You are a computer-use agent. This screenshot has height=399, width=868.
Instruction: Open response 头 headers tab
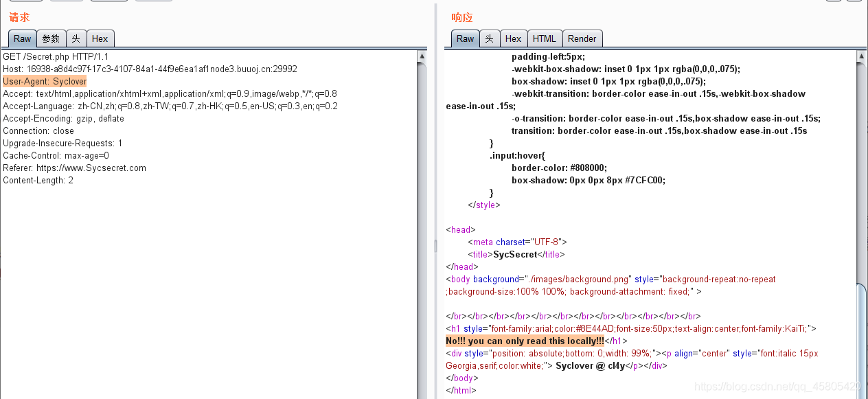(490, 38)
